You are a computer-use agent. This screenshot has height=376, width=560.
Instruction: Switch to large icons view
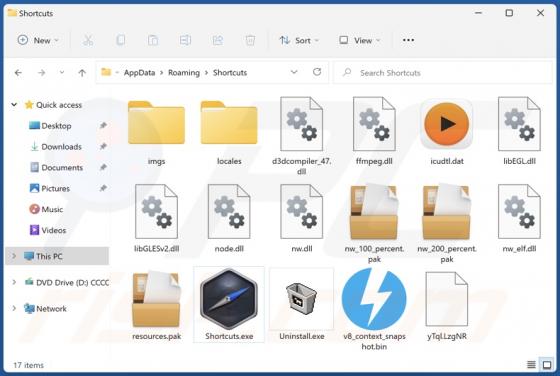(547, 365)
